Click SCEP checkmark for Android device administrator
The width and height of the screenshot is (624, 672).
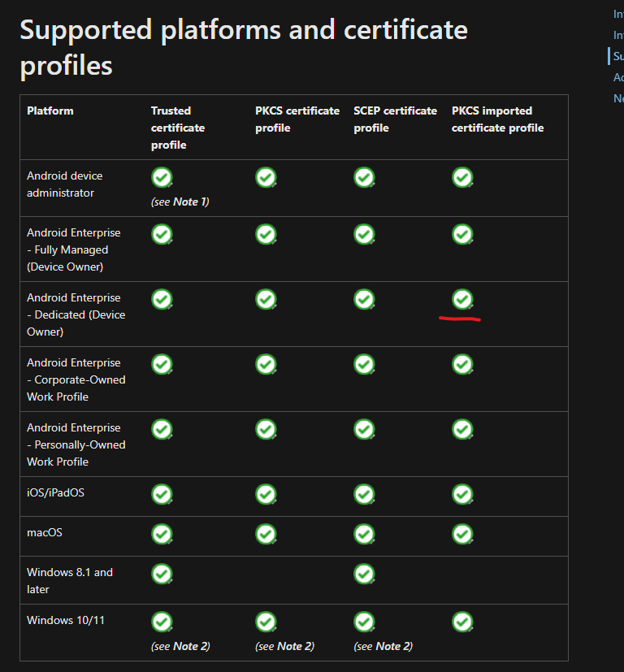(x=364, y=177)
